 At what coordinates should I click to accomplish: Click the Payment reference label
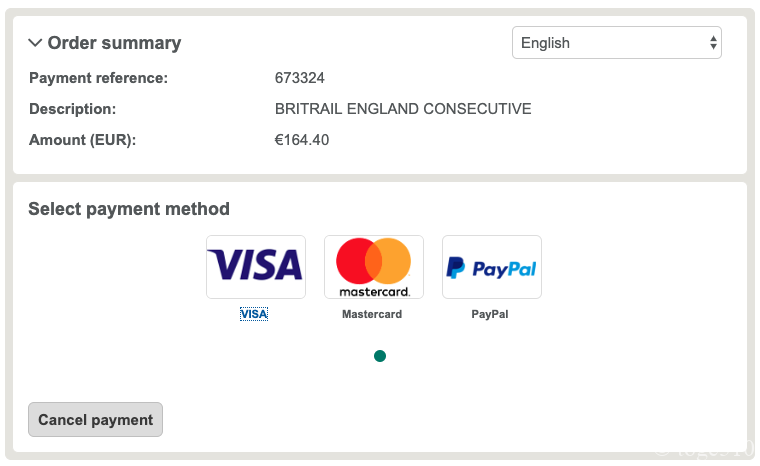coord(98,78)
